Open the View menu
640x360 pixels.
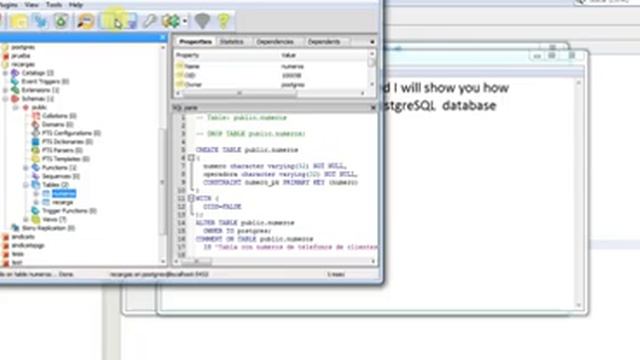coord(31,5)
